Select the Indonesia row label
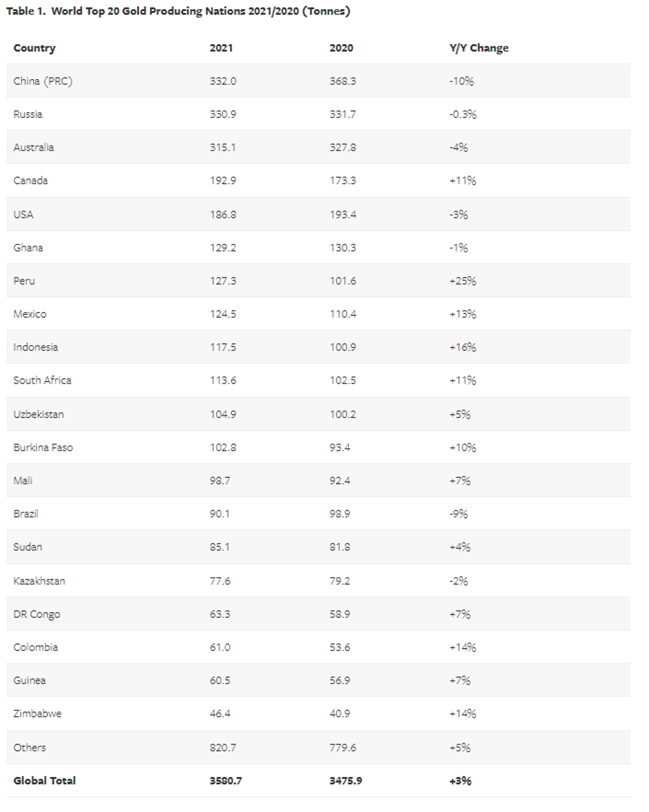 (x=36, y=347)
